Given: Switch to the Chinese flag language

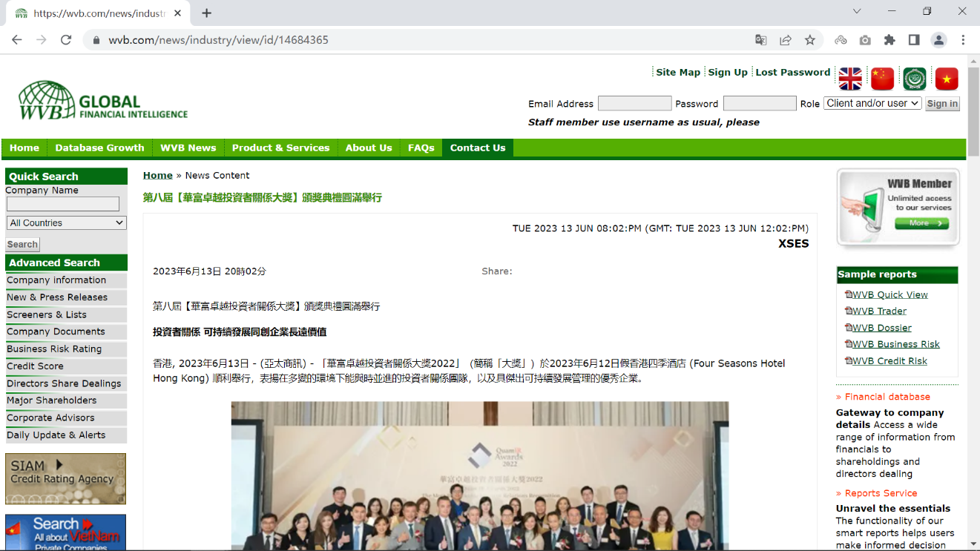Looking at the screenshot, I should (x=883, y=79).
